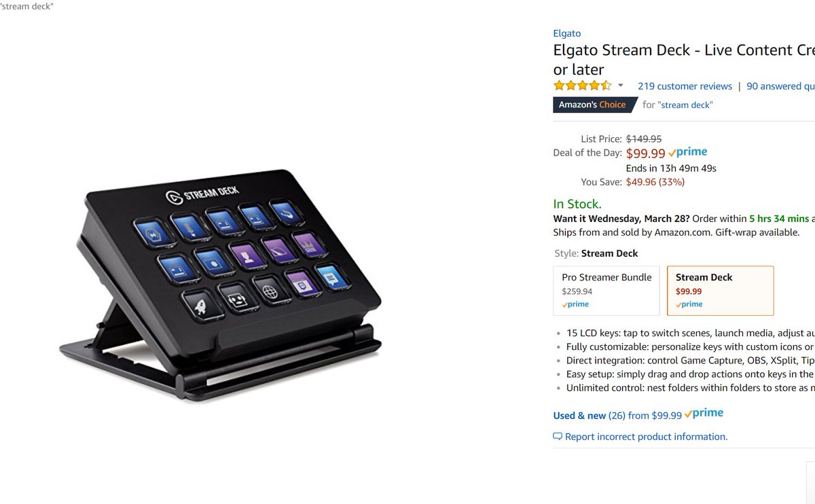Viewport: 815px width, 504px height.
Task: Click the Stream Deck product image
Action: click(221, 285)
